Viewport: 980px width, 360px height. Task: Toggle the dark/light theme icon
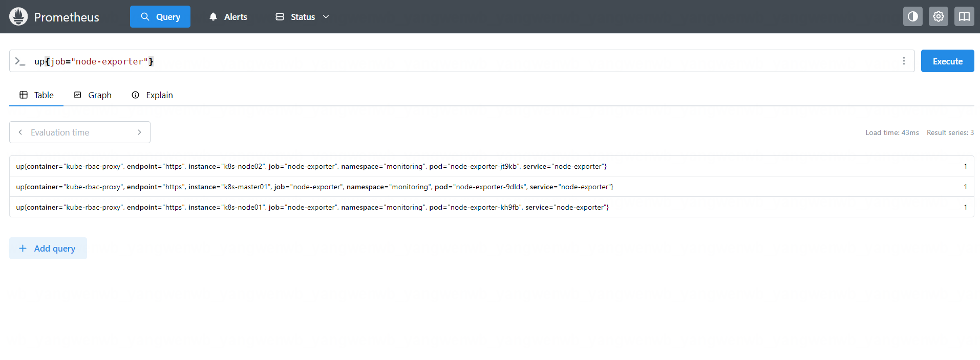point(912,17)
